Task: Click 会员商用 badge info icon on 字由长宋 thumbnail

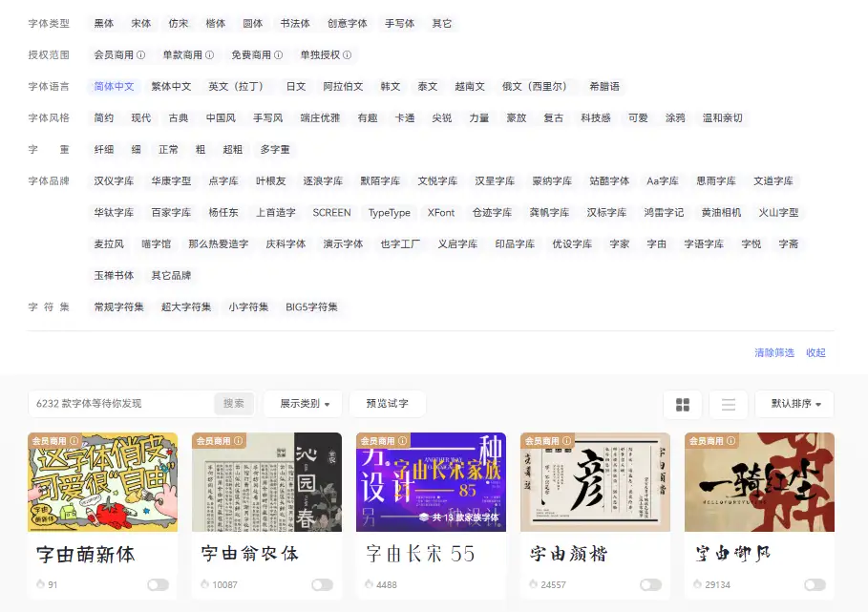Action: click(x=402, y=440)
